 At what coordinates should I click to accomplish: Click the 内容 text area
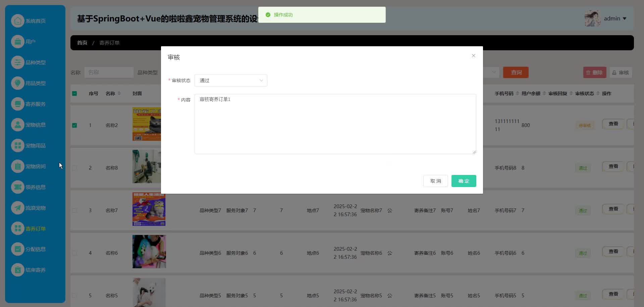coord(335,124)
